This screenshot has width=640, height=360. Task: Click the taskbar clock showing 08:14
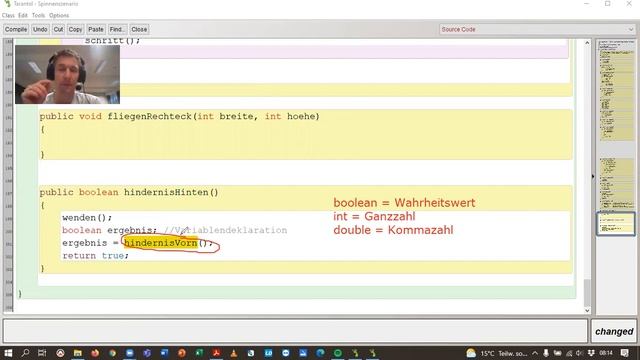click(x=606, y=353)
